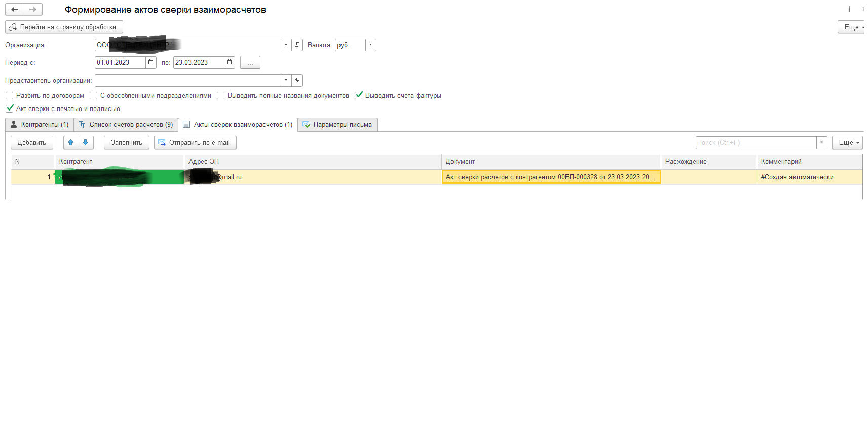Open organization field's open-form icon

tap(297, 45)
